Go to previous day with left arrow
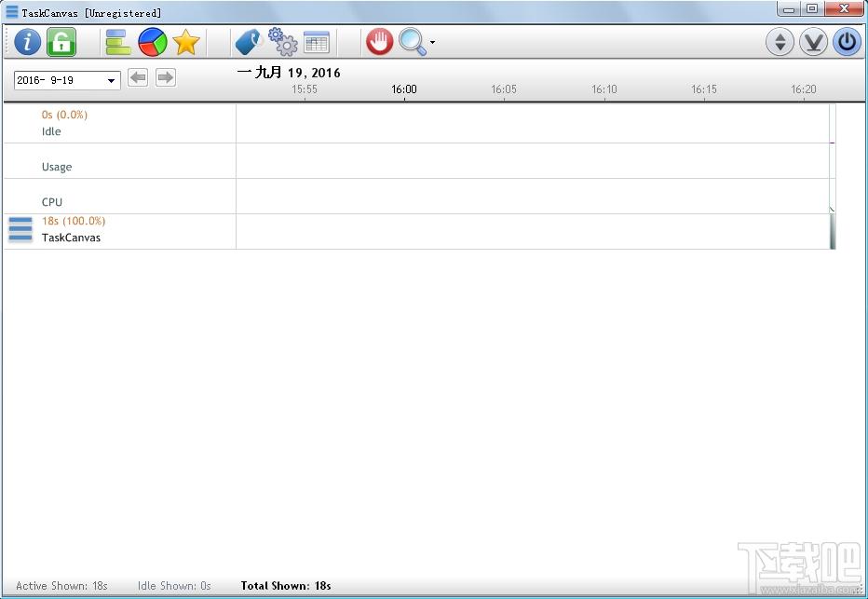 click(x=138, y=77)
